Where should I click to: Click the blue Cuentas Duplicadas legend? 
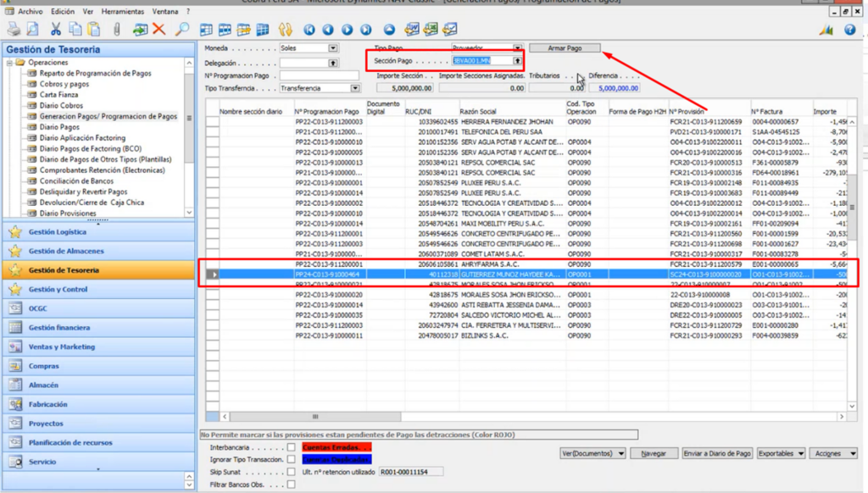pyautogui.click(x=337, y=459)
